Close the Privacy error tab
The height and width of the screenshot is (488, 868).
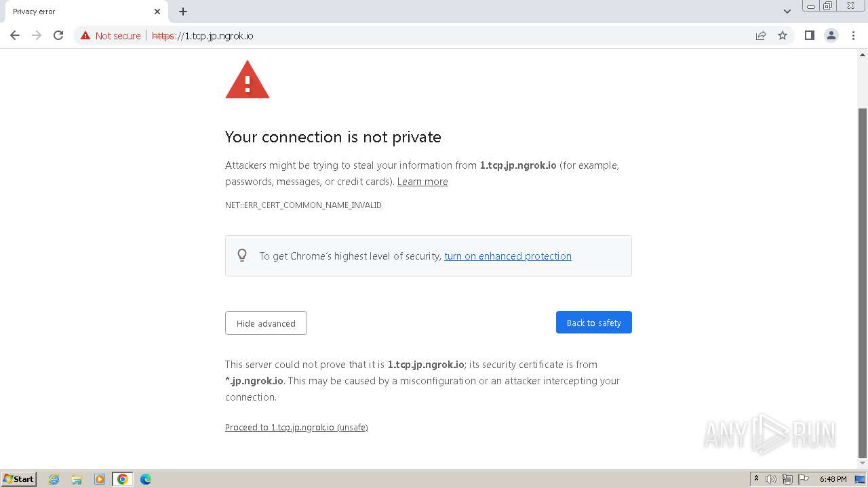point(157,12)
